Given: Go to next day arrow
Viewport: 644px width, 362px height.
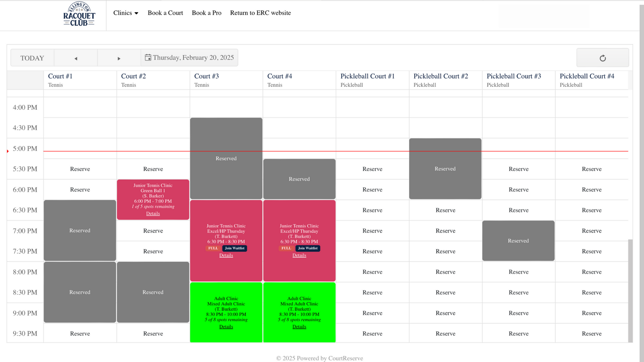Looking at the screenshot, I should [x=119, y=58].
